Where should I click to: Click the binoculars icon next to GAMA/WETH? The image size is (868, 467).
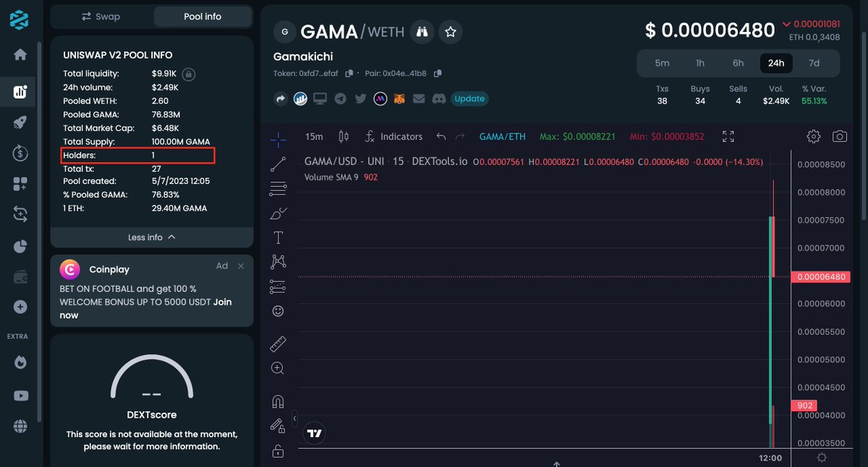point(422,32)
